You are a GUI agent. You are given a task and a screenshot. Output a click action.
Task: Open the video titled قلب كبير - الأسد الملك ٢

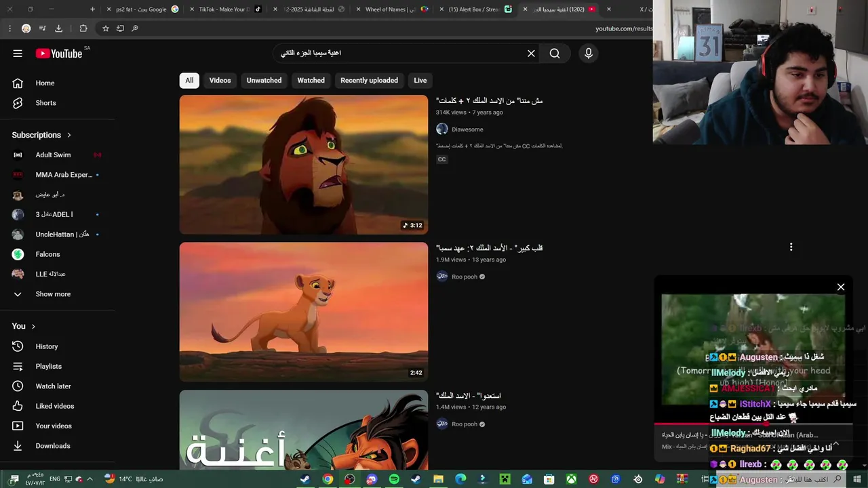[490, 248]
